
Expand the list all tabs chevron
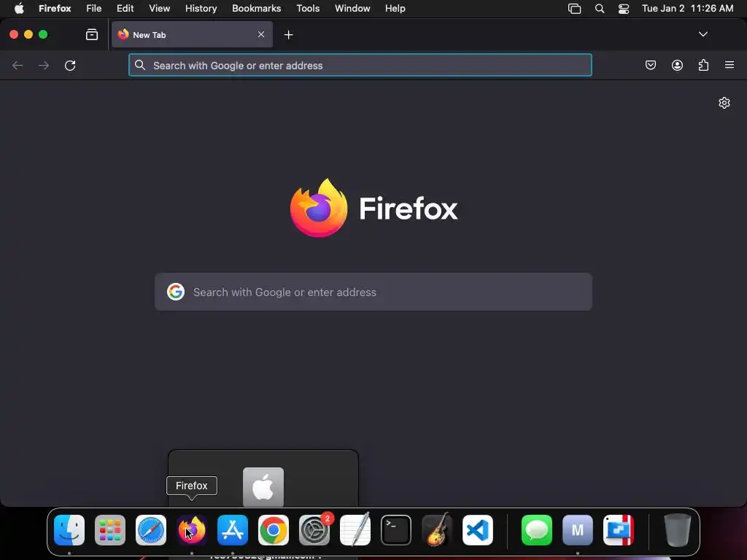(x=703, y=34)
